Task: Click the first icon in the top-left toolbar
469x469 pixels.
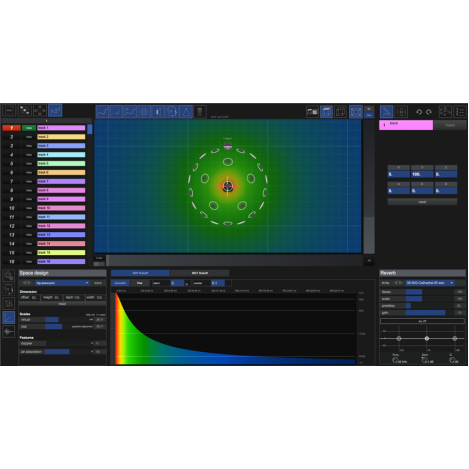Action: pos(9,110)
